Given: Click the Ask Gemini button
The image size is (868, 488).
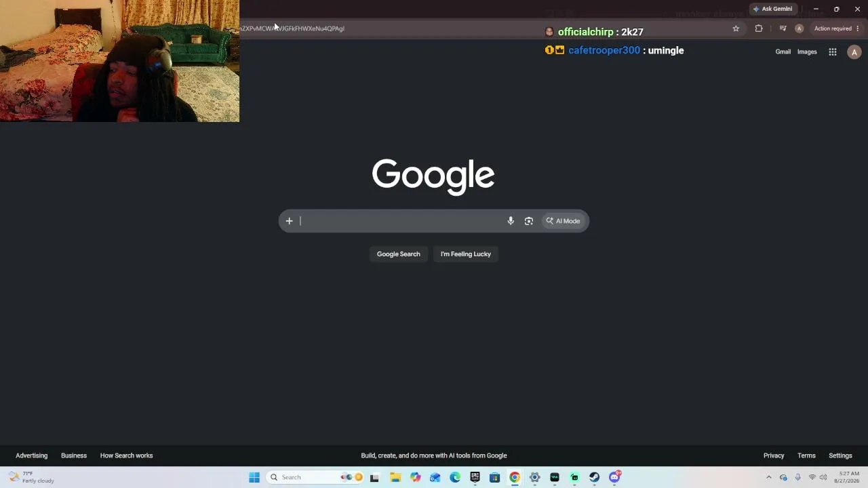Looking at the screenshot, I should coord(772,9).
